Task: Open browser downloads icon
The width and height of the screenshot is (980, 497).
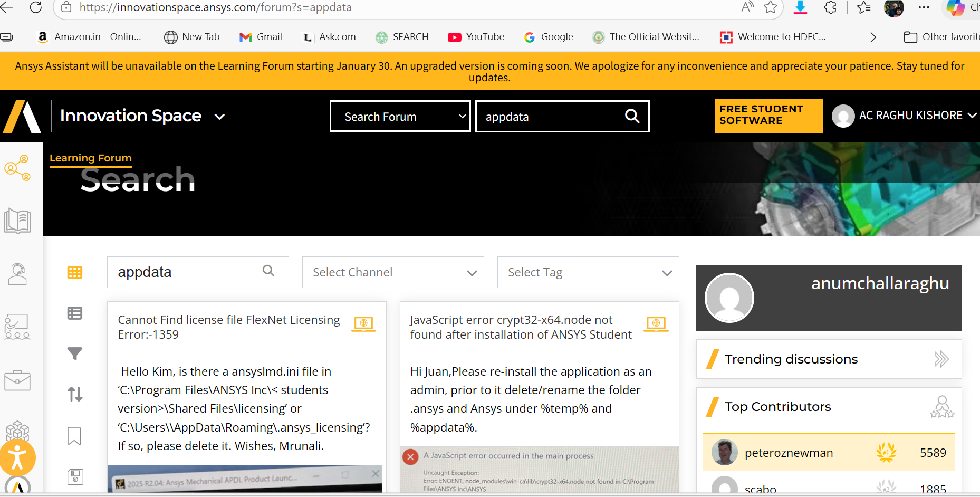Action: [800, 7]
